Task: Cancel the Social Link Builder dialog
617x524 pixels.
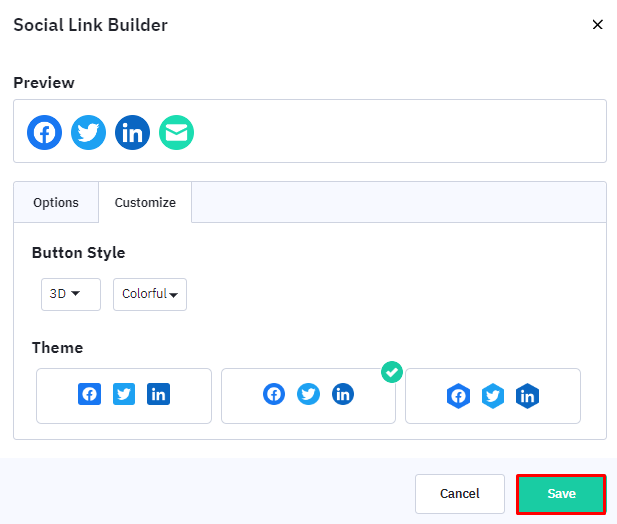Action: (460, 494)
